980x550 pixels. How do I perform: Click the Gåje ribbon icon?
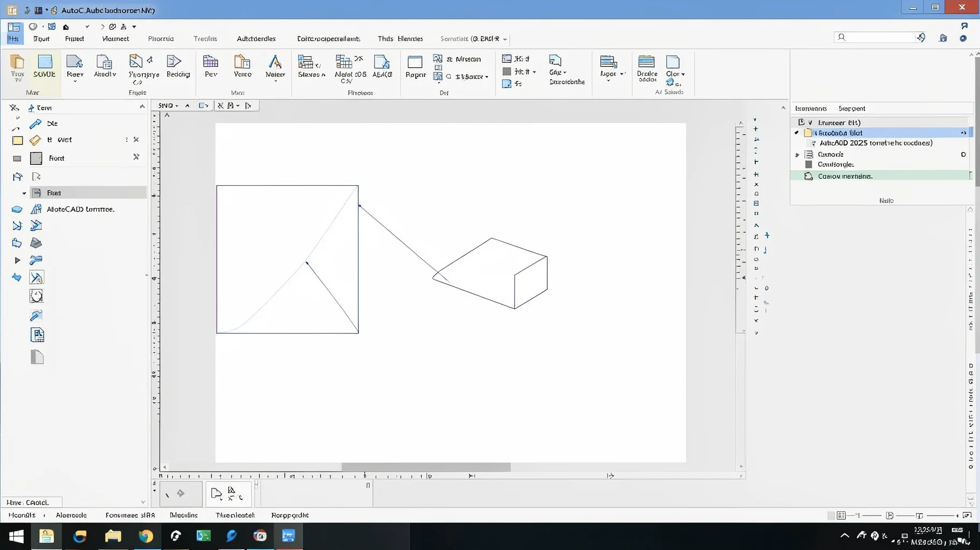coord(555,60)
